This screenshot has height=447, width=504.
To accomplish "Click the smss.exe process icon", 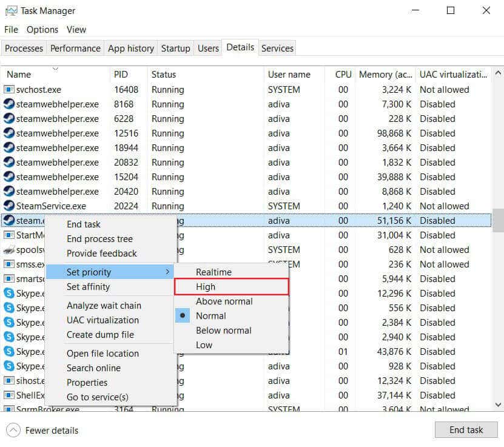I will pos(9,264).
